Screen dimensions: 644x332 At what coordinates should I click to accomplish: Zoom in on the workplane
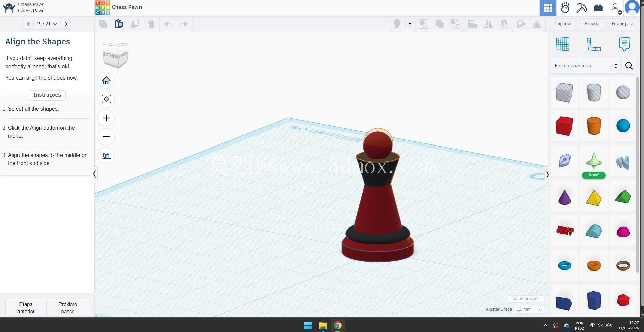tap(106, 118)
